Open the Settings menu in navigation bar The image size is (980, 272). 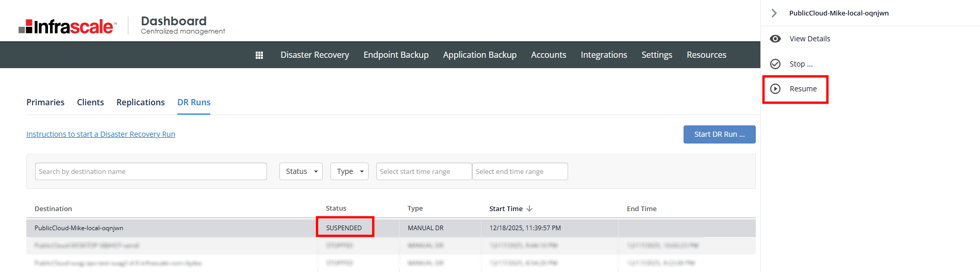coord(656,55)
